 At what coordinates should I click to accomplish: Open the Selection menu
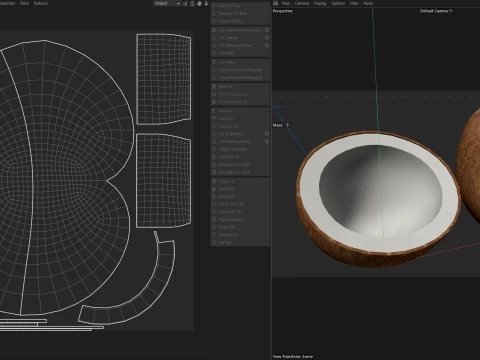[x=7, y=3]
